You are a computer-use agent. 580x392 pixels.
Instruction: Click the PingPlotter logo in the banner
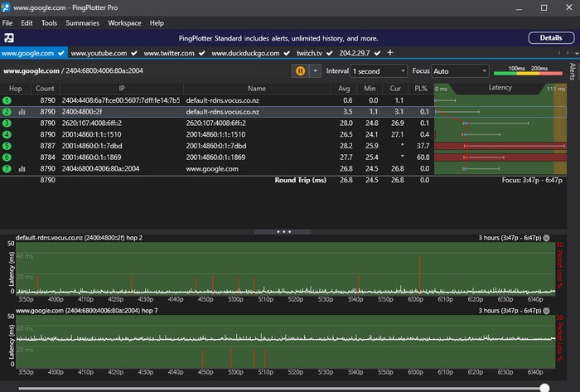pos(8,38)
